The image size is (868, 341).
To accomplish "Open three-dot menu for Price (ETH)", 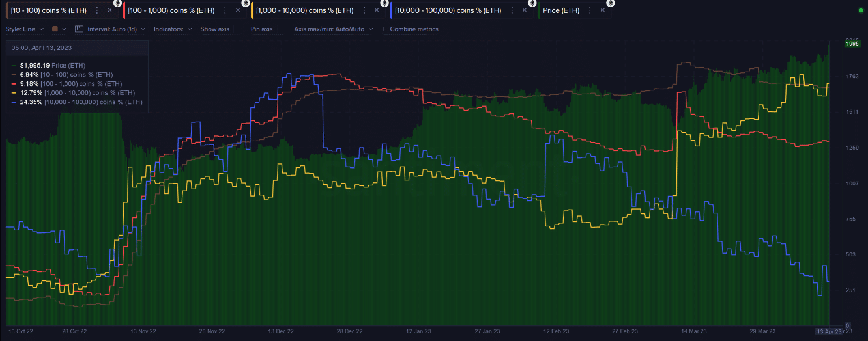I will tap(590, 10).
